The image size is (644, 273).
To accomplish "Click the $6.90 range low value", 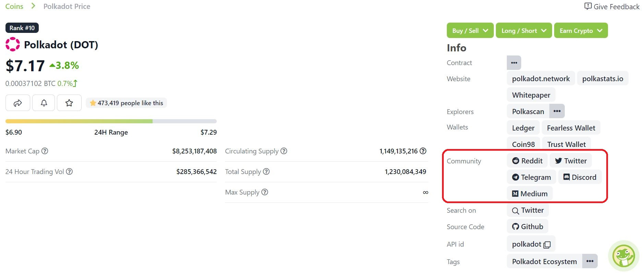I will (14, 132).
